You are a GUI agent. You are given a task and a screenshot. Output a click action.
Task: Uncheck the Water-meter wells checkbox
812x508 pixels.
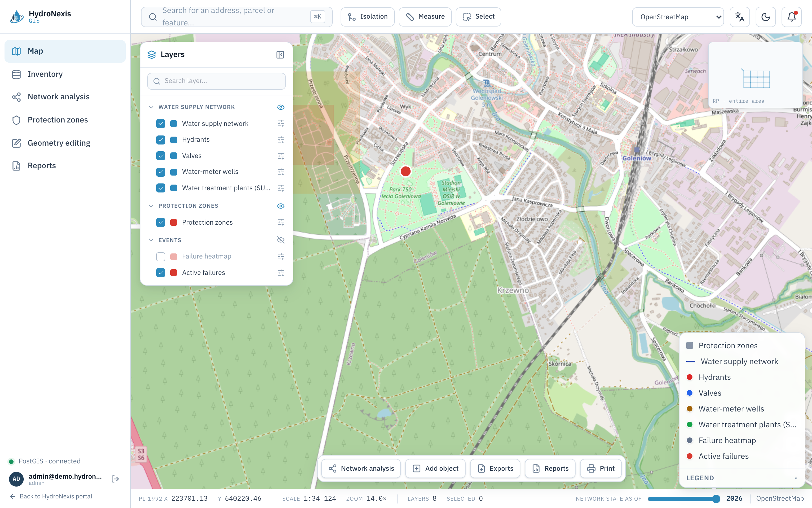coord(161,172)
